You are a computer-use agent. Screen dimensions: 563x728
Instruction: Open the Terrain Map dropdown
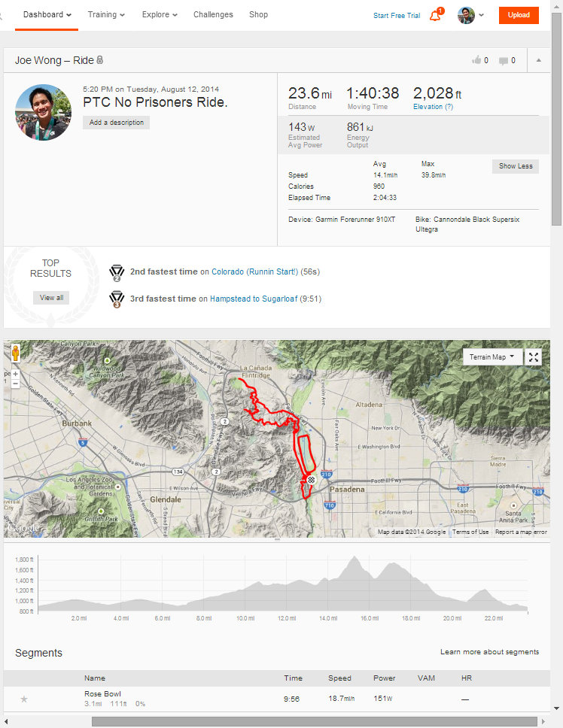click(493, 357)
